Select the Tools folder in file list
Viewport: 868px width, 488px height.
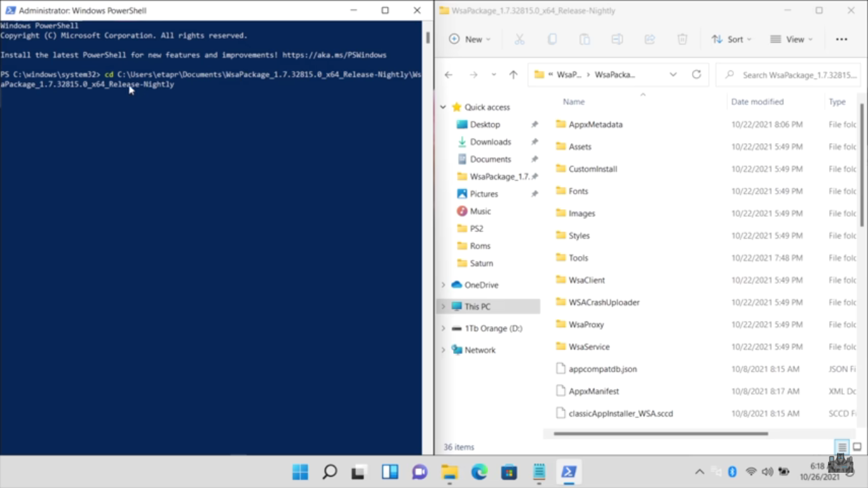pos(578,258)
